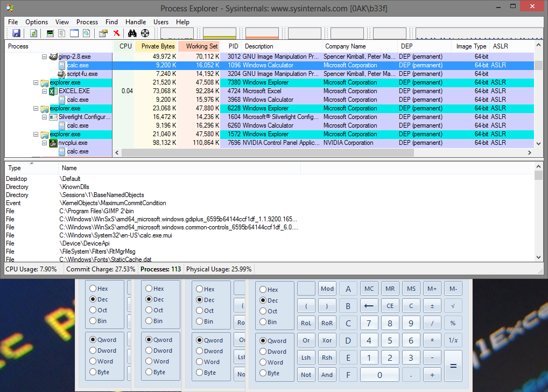The width and height of the screenshot is (548, 392).
Task: Switch rightmost Calculator to Oct mode
Action: 262,311
